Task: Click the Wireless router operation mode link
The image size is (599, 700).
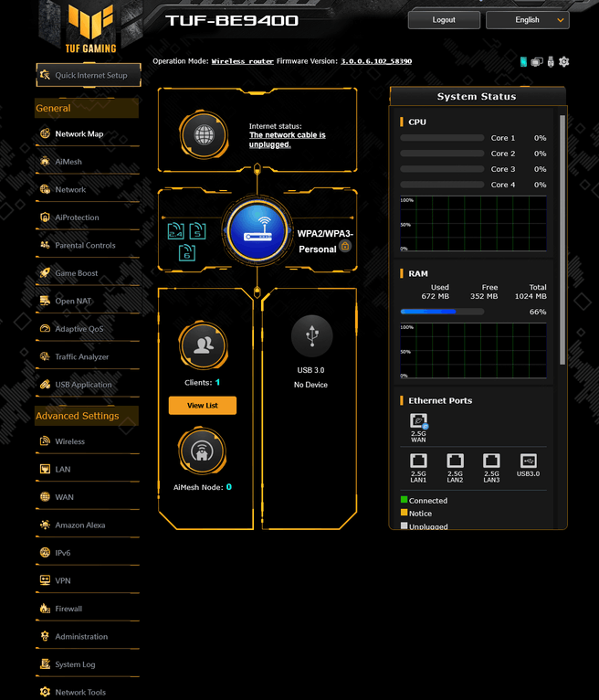Action: point(242,61)
